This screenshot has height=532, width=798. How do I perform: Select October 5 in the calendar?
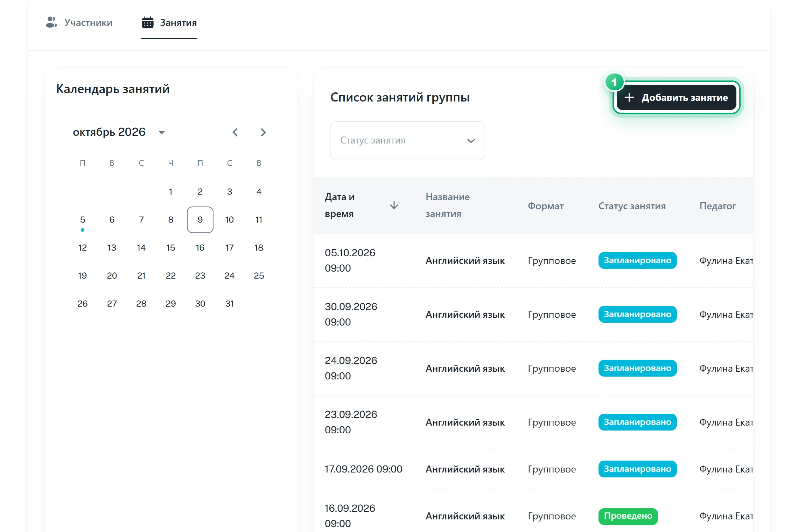(83, 219)
